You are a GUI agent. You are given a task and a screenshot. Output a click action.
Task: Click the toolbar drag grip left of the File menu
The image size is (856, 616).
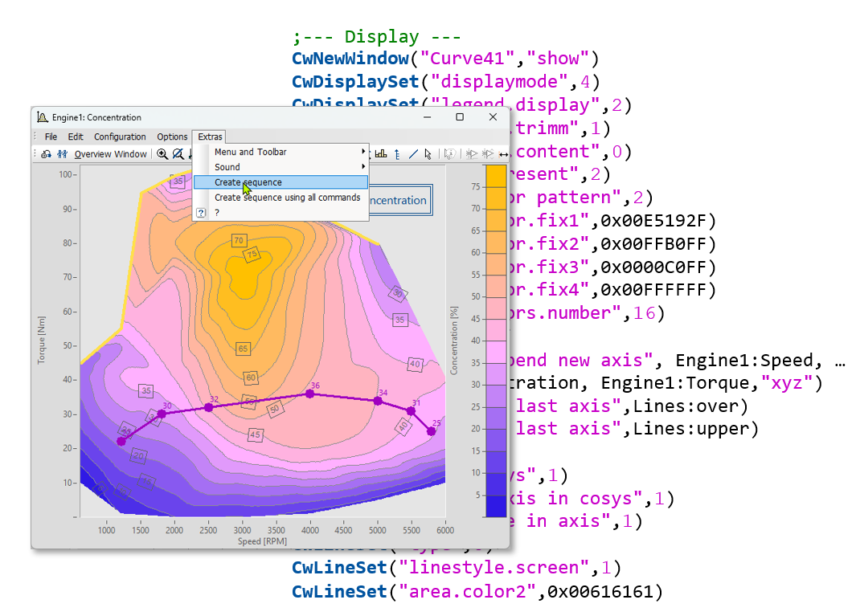tap(35, 137)
